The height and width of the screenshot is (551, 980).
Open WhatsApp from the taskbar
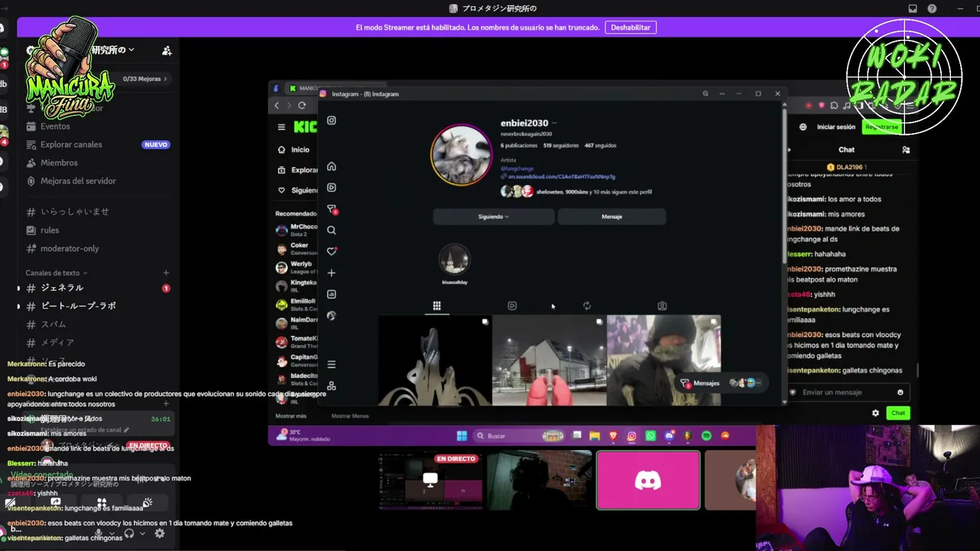tap(651, 435)
